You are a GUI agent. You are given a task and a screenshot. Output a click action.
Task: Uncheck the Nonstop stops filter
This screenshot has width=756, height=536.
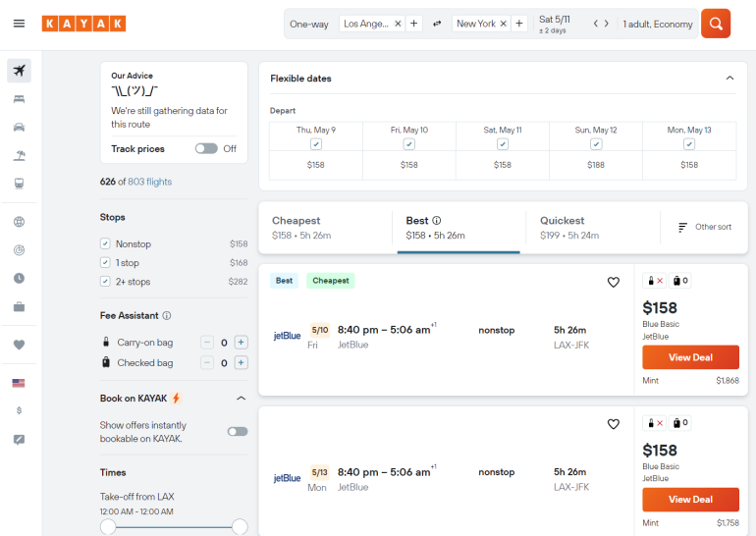click(105, 243)
